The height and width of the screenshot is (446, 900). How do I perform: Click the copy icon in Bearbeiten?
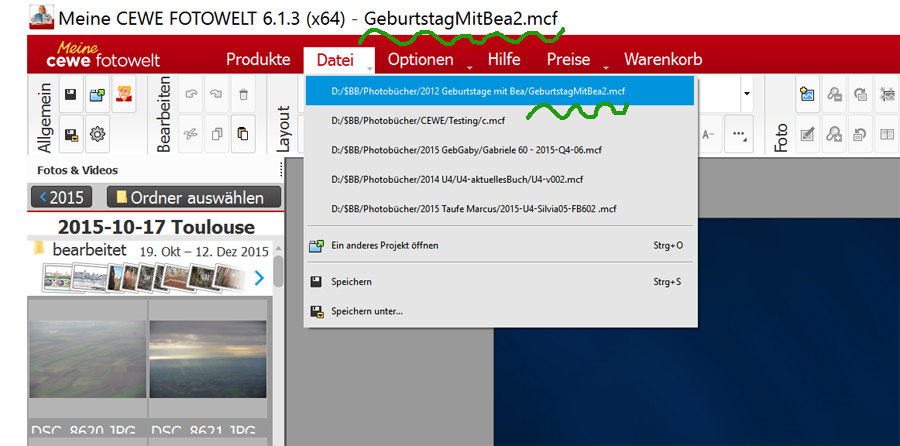(x=216, y=134)
